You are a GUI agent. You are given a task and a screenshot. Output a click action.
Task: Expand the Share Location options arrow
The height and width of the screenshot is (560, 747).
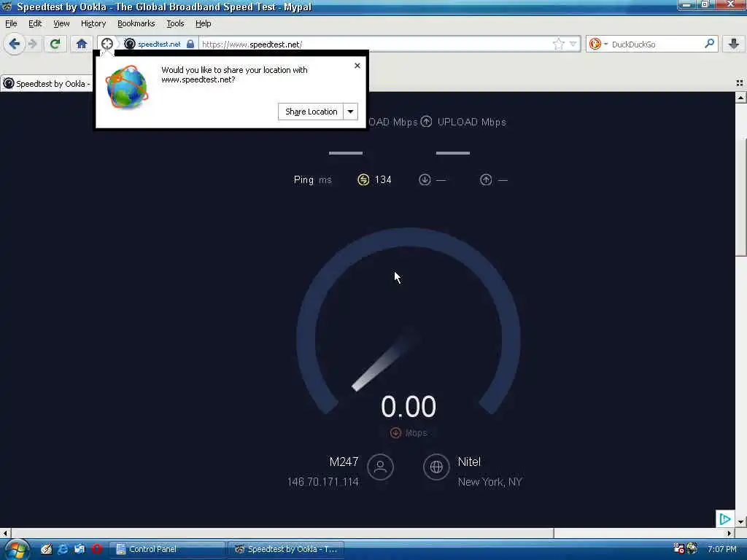point(350,112)
